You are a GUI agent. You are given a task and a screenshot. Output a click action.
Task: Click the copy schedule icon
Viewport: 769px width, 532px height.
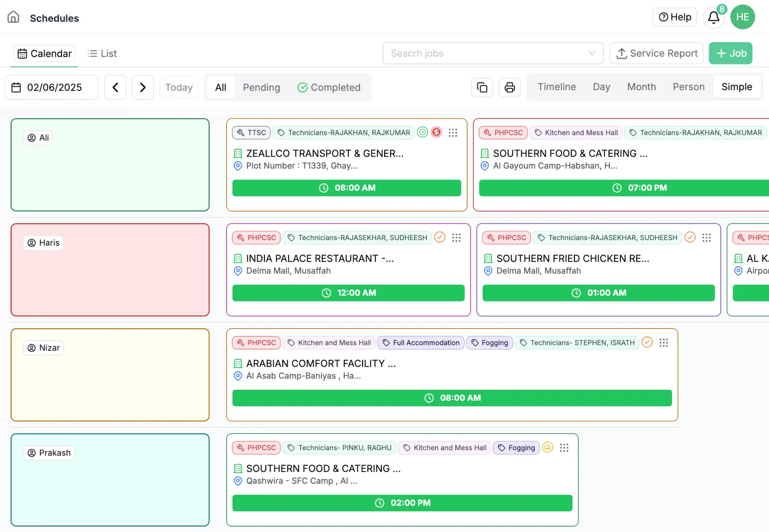tap(482, 87)
